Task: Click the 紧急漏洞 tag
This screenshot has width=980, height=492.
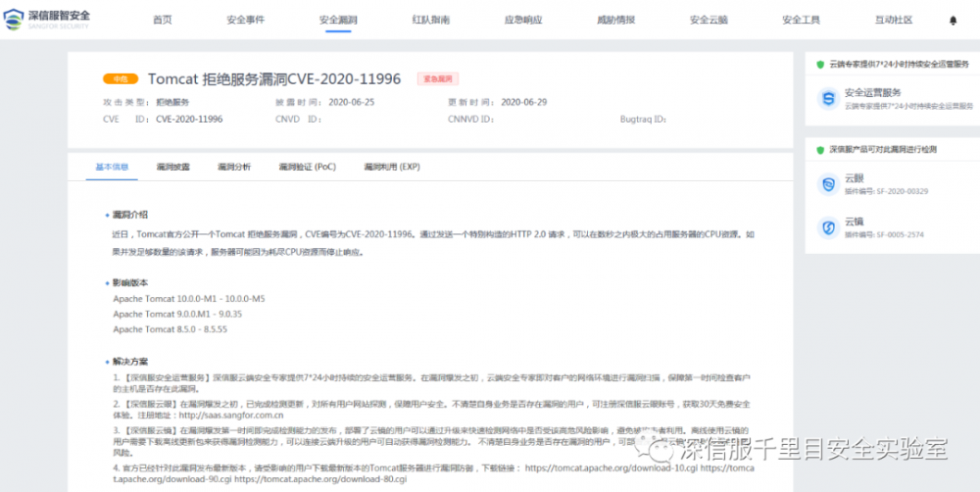Action: (438, 78)
